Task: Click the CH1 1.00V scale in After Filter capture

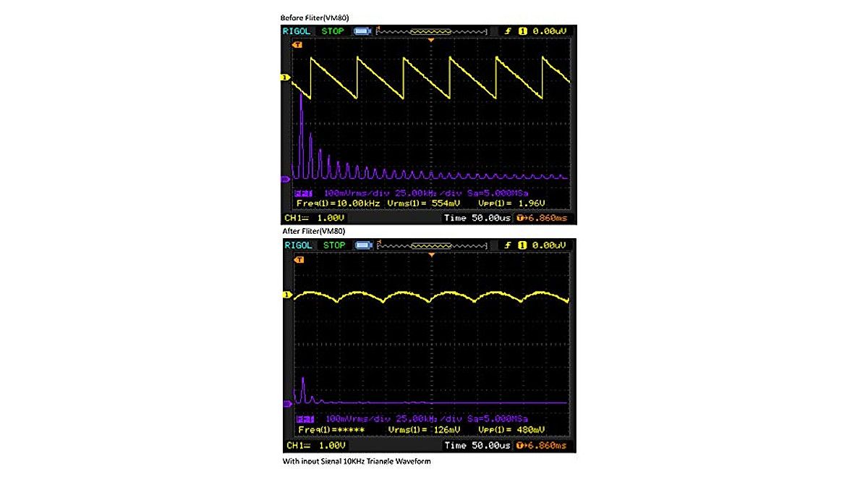Action: 315,444
